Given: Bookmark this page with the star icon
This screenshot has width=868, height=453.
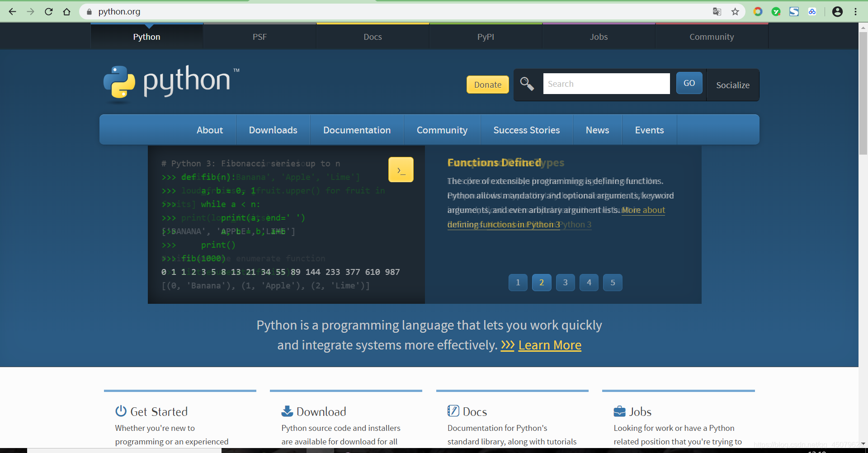Looking at the screenshot, I should point(735,12).
